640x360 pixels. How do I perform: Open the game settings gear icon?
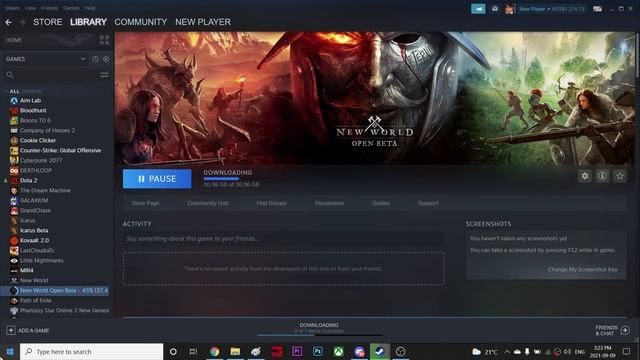pyautogui.click(x=585, y=176)
